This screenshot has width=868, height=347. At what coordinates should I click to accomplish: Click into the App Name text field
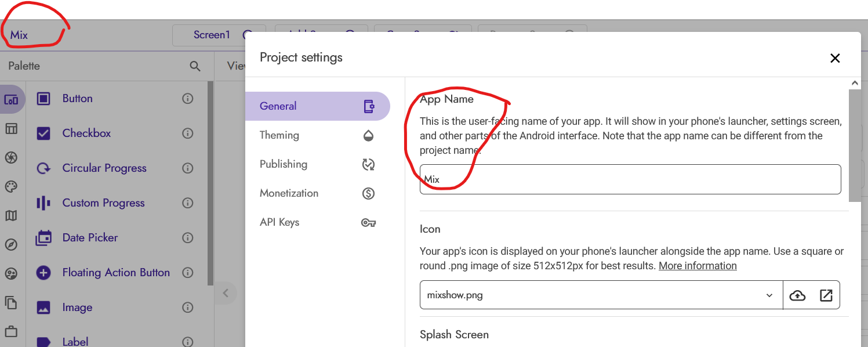pyautogui.click(x=630, y=179)
